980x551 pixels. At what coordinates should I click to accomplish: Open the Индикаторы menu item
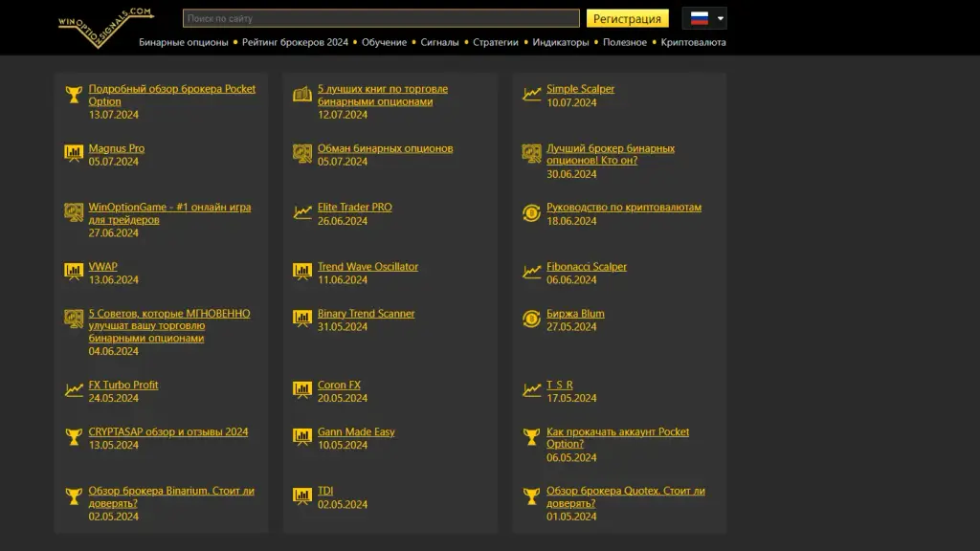(561, 42)
